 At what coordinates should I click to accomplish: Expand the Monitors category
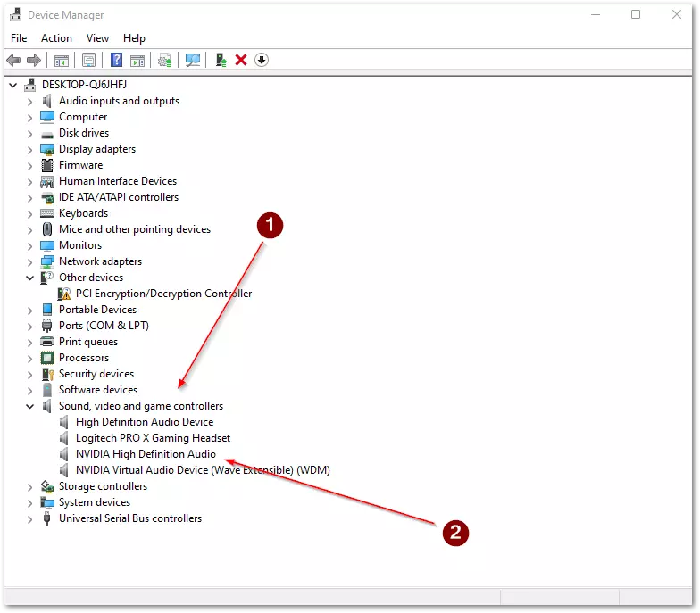29,246
